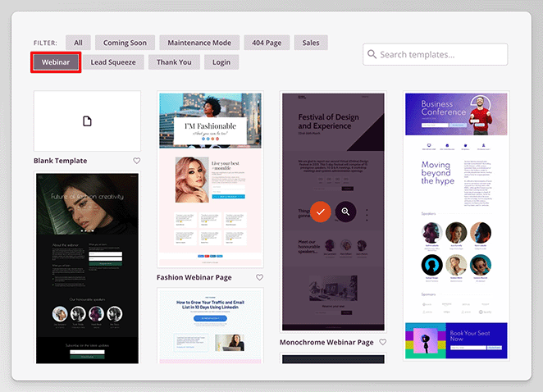Click the blank page document icon

[x=87, y=121]
